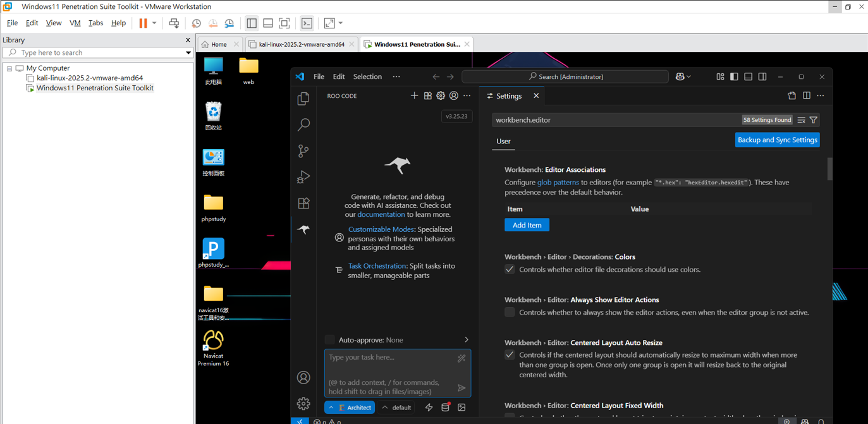Click the send message arrow icon
Screen dimensions: 868x424
pyautogui.click(x=462, y=388)
